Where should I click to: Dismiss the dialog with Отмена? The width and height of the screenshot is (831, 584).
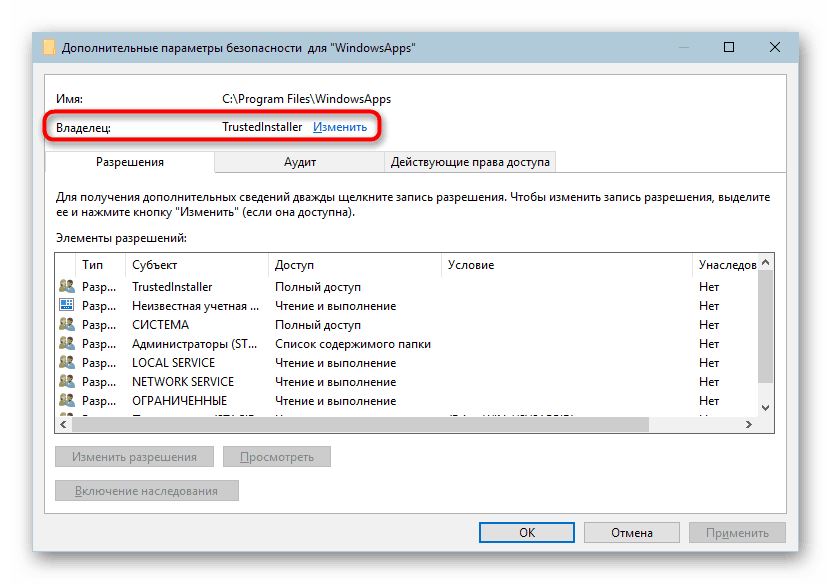(631, 532)
